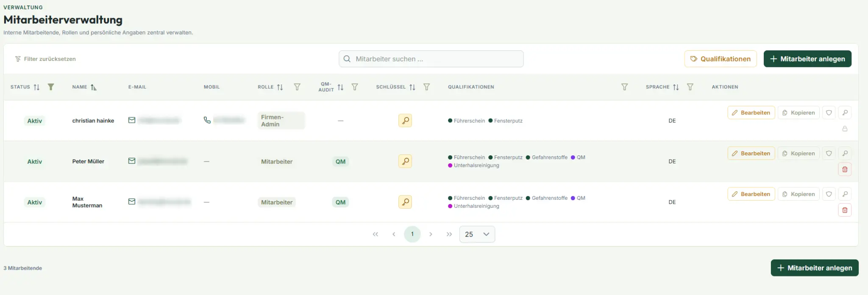Open the active Status column filter
Screen dimensions: 868x295
click(x=51, y=87)
